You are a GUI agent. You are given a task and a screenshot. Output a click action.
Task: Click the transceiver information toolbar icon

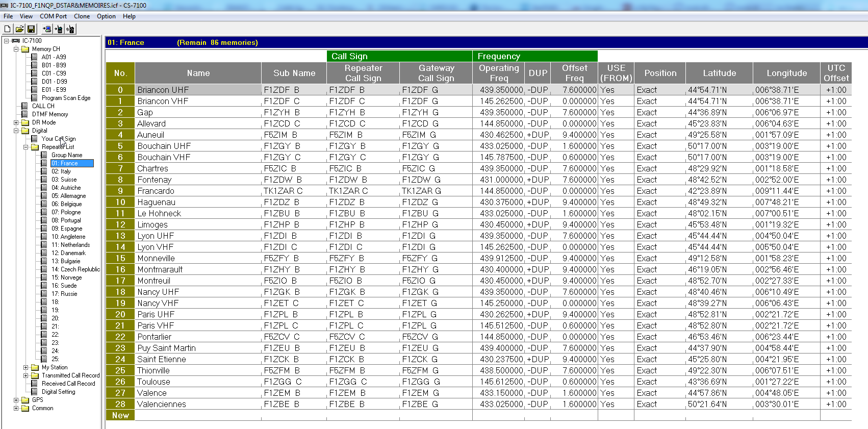click(71, 29)
